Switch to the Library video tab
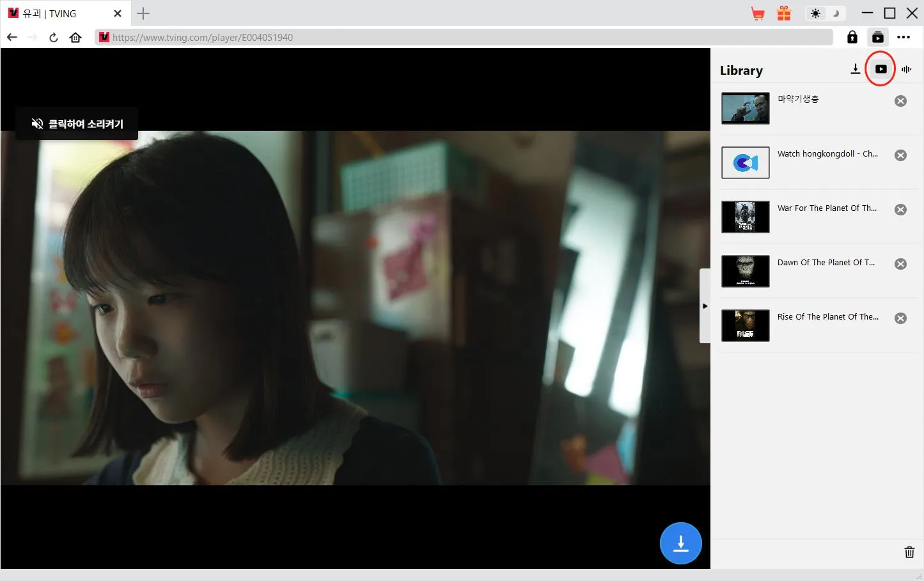 click(881, 69)
